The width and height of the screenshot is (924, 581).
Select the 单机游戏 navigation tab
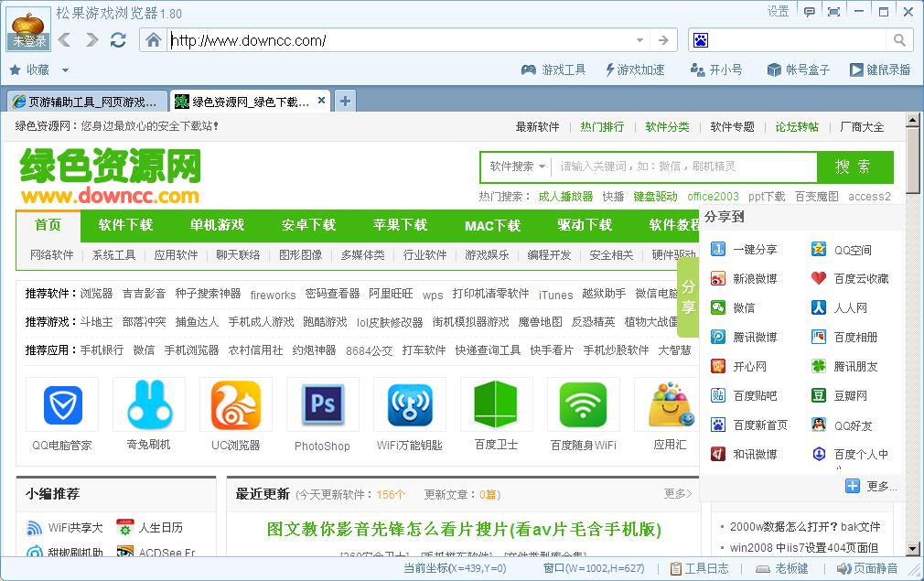pyautogui.click(x=220, y=225)
